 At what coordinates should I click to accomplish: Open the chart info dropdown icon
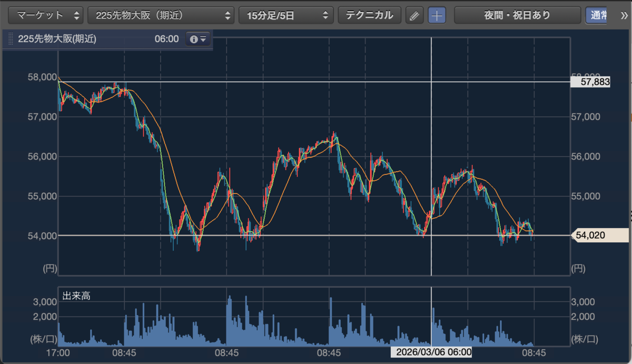(x=197, y=39)
